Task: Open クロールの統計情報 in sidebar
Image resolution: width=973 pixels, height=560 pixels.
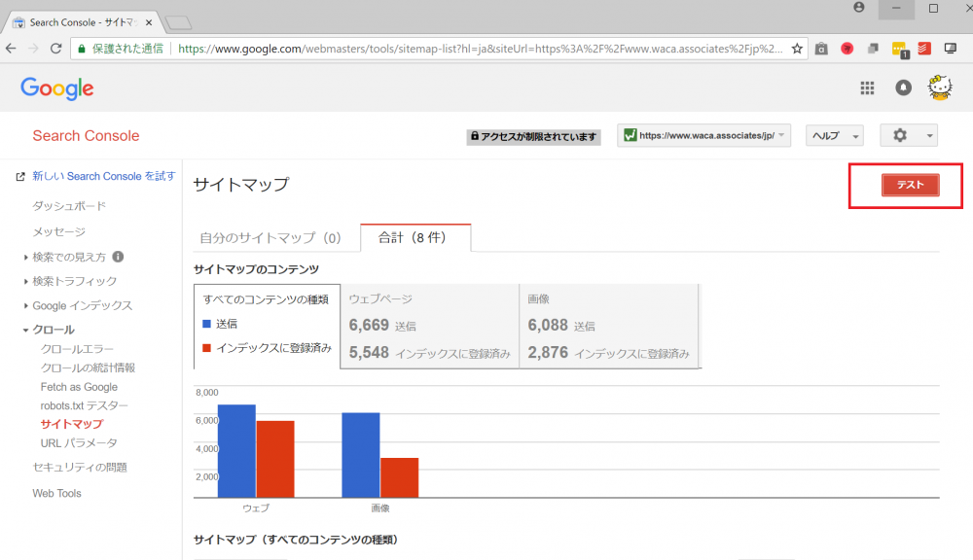Action: 88,367
